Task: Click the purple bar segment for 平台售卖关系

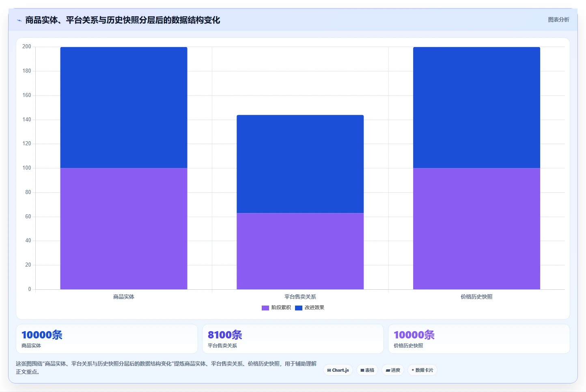Action: coord(300,251)
